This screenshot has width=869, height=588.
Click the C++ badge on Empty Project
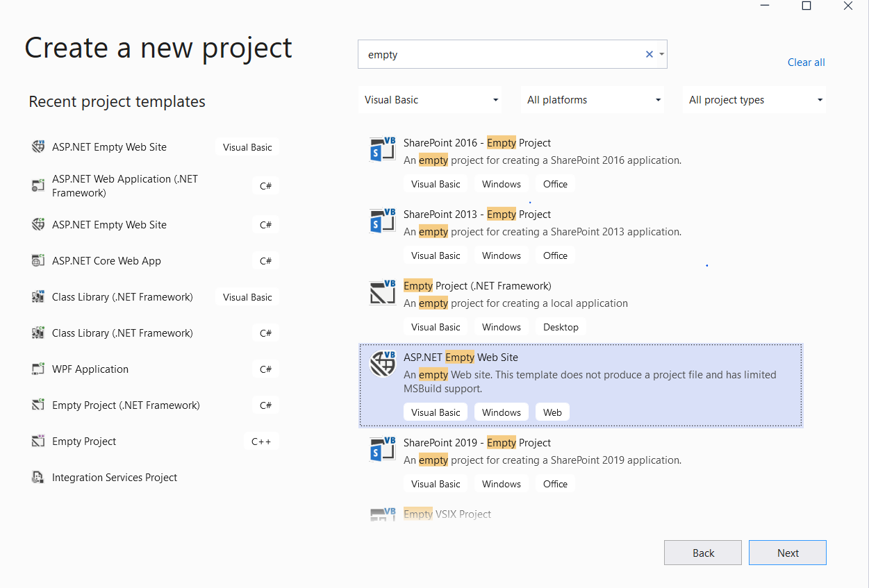point(261,442)
